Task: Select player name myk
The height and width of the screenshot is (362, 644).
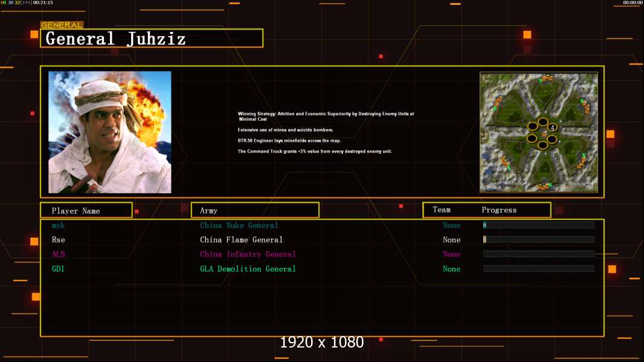Action: 58,226
